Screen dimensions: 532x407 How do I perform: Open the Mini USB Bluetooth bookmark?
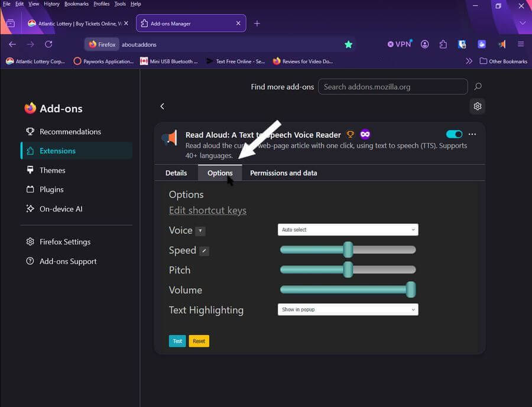[169, 61]
